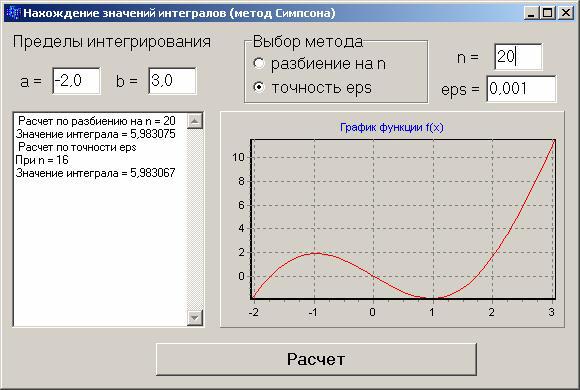The width and height of the screenshot is (580, 390).
Task: Click the results list scroll up arrow
Action: [195, 121]
